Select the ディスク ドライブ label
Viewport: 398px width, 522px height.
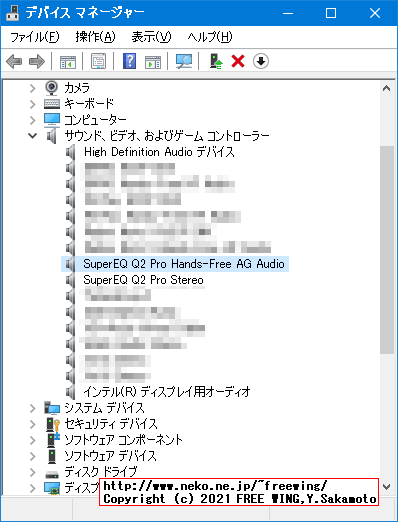click(x=100, y=472)
